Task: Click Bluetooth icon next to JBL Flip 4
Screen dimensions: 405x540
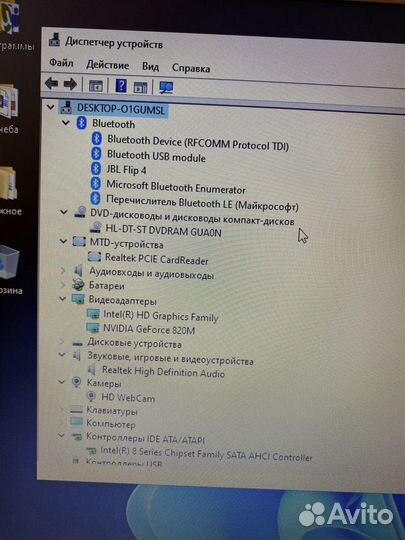Action: (x=96, y=168)
